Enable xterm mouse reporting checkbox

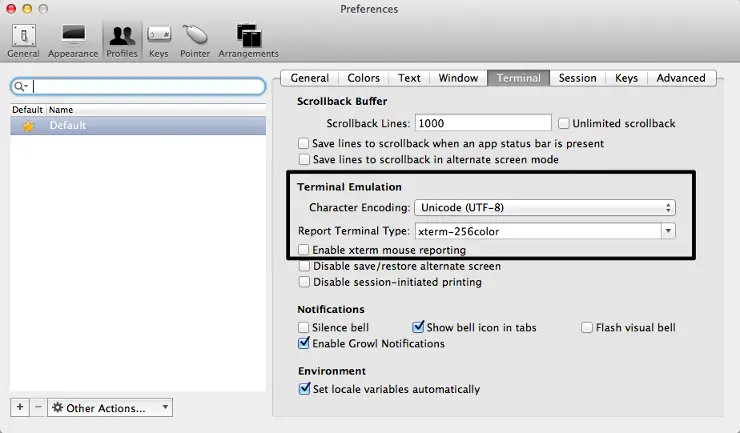pyautogui.click(x=304, y=250)
